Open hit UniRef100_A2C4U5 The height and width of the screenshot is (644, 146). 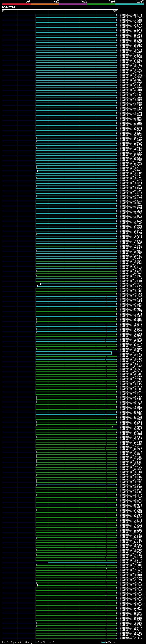[131, 93]
